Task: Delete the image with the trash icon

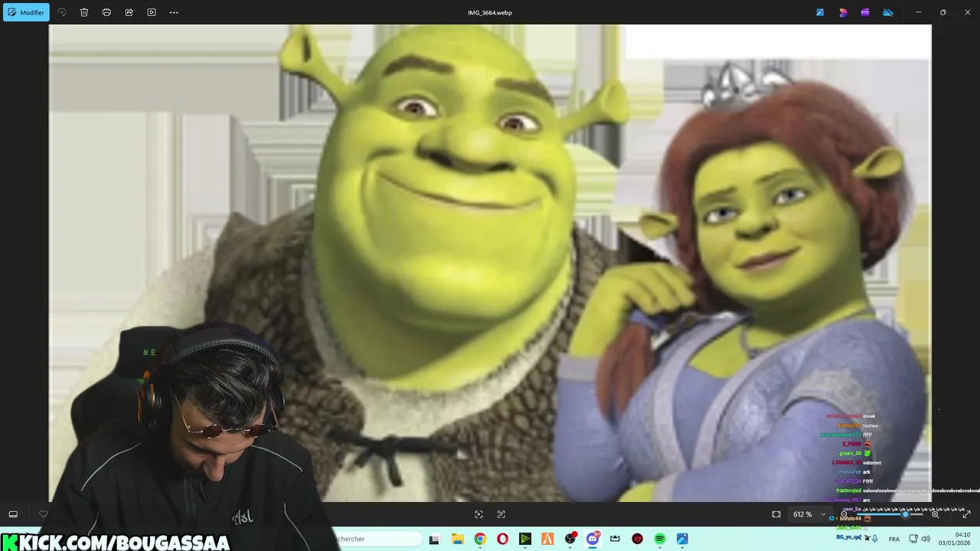Action: (x=84, y=12)
